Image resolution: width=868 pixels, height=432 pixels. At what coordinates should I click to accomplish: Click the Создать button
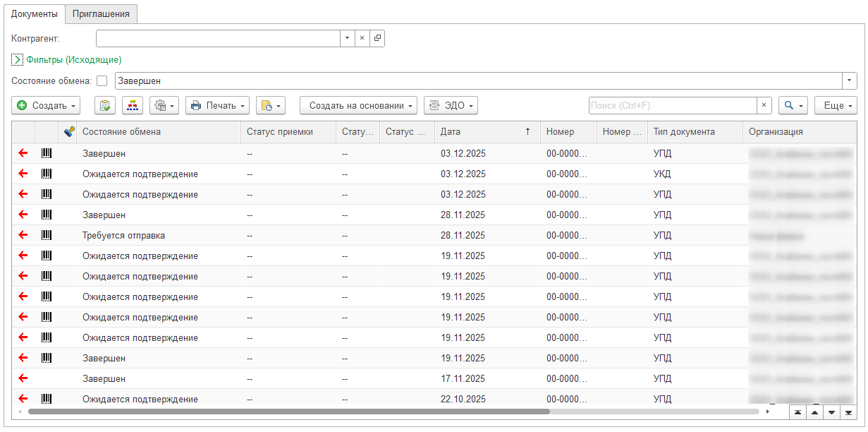(x=46, y=106)
